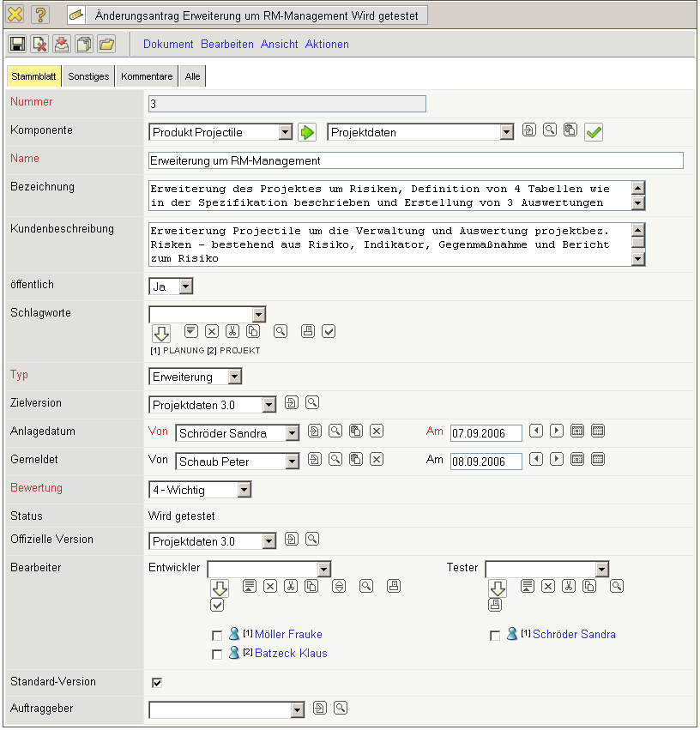Viewport: 700px width, 730px height.
Task: Toggle the Standard-Version checkbox
Action: [x=157, y=683]
